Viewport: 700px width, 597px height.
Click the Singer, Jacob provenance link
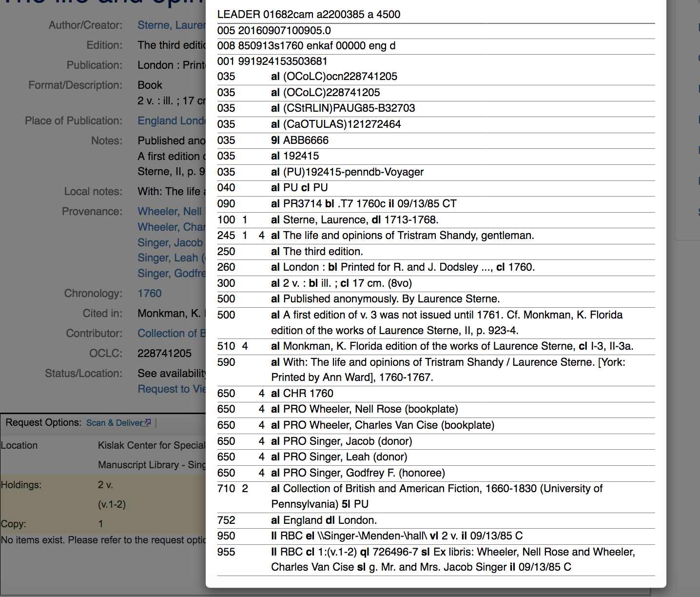point(170,243)
